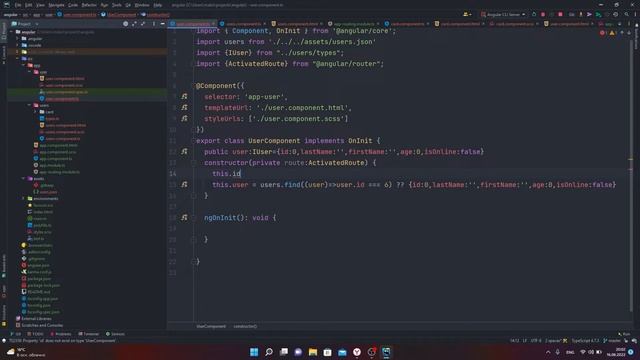Hide the Project tool window
The image size is (640, 360).
[x=162, y=24]
